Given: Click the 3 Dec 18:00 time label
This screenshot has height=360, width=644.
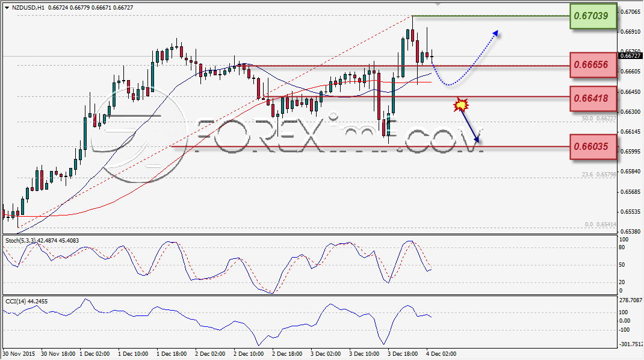Looking at the screenshot, I should coord(403,354).
